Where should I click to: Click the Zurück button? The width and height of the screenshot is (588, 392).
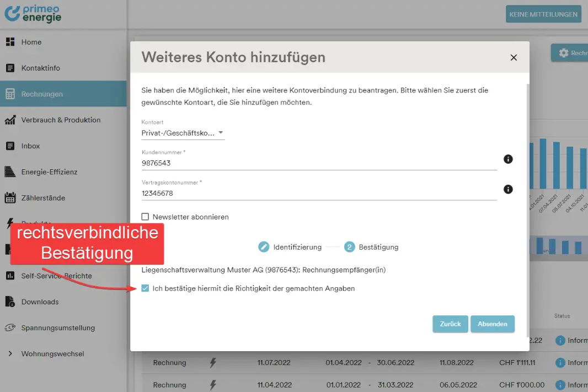pyautogui.click(x=450, y=324)
